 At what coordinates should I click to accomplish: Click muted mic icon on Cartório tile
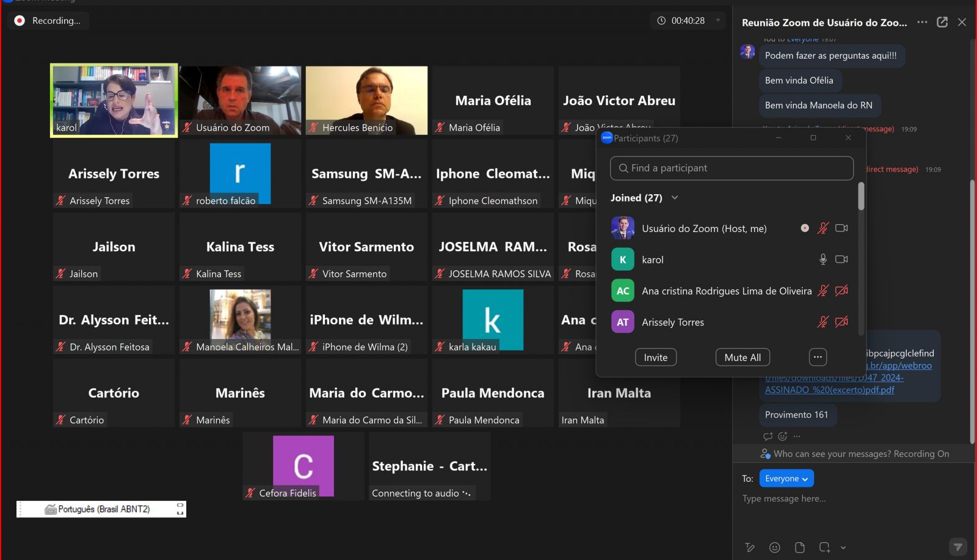pos(60,420)
